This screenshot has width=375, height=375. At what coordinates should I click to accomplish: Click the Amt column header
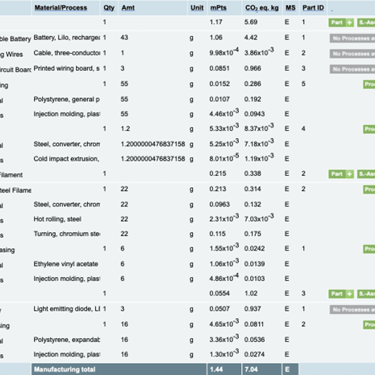click(x=128, y=8)
